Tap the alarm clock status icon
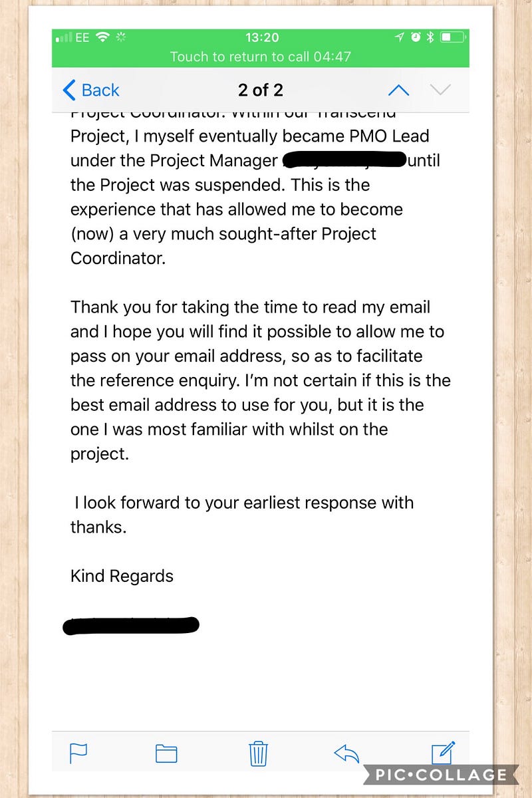 (x=416, y=37)
